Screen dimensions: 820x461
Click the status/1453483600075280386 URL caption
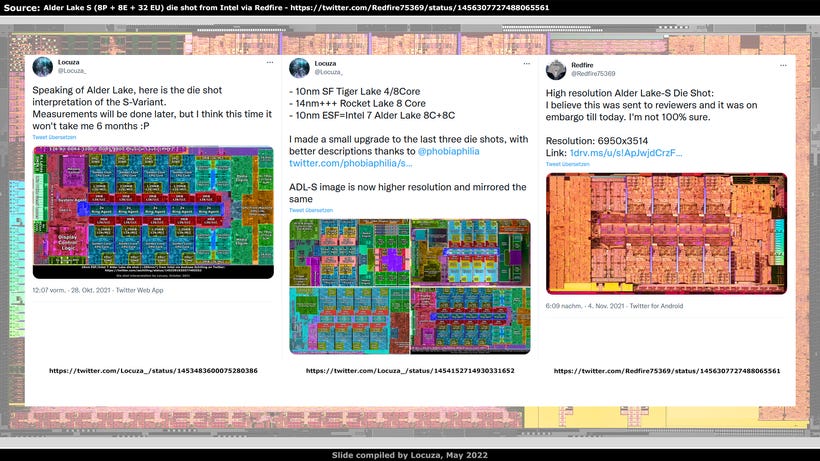(x=153, y=371)
